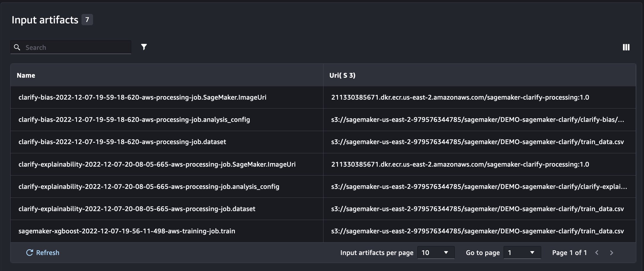
Task: Open the Go to page dropdown
Action: pos(522,253)
